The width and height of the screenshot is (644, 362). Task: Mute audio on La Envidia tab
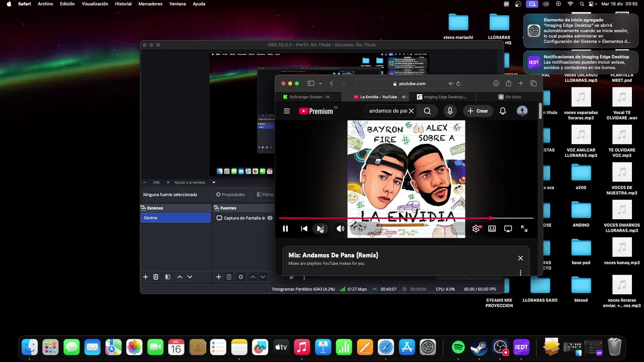click(404, 97)
